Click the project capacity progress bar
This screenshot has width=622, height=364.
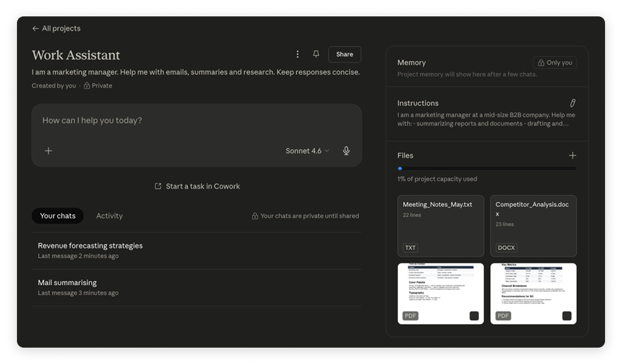[x=487, y=168]
